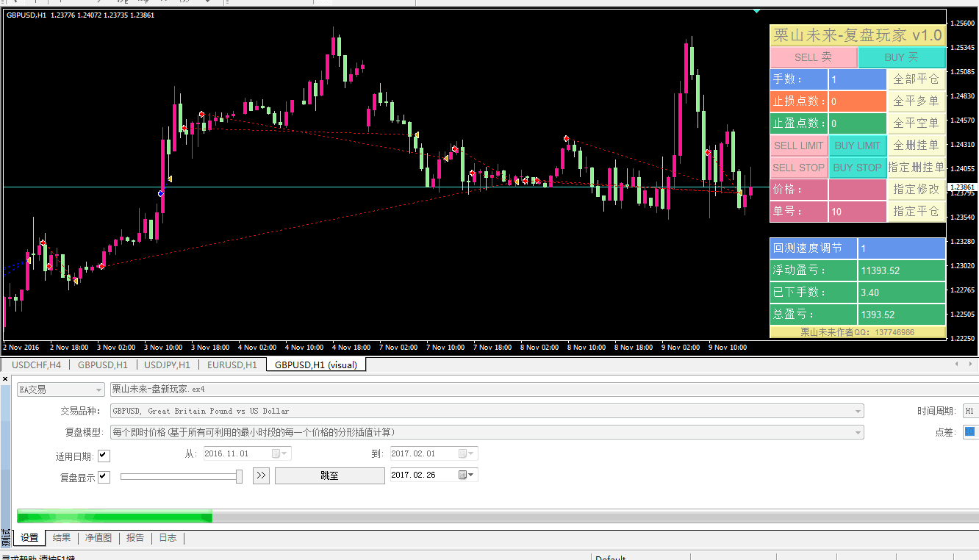
Task: Click the 全部平仓 close-all button
Action: click(x=917, y=79)
